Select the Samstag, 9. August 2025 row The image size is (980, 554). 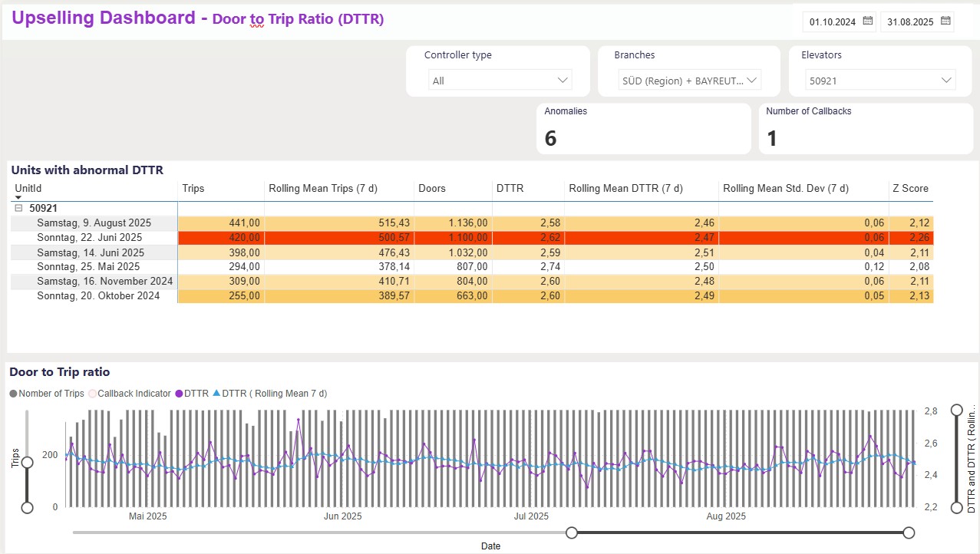[94, 223]
